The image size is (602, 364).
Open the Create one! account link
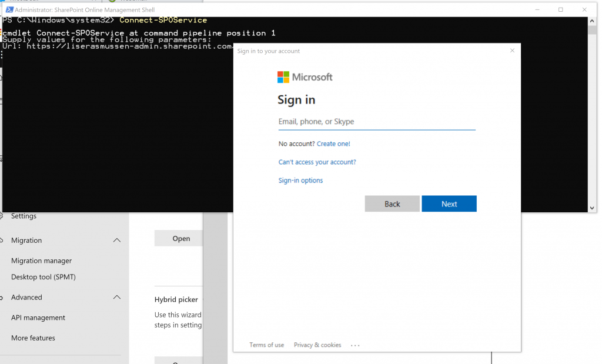click(333, 143)
